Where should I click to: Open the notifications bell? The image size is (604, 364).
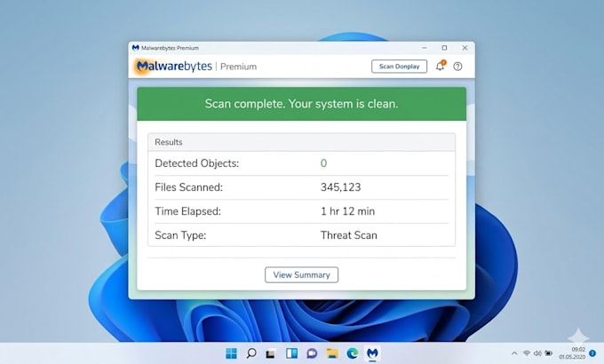(x=440, y=66)
